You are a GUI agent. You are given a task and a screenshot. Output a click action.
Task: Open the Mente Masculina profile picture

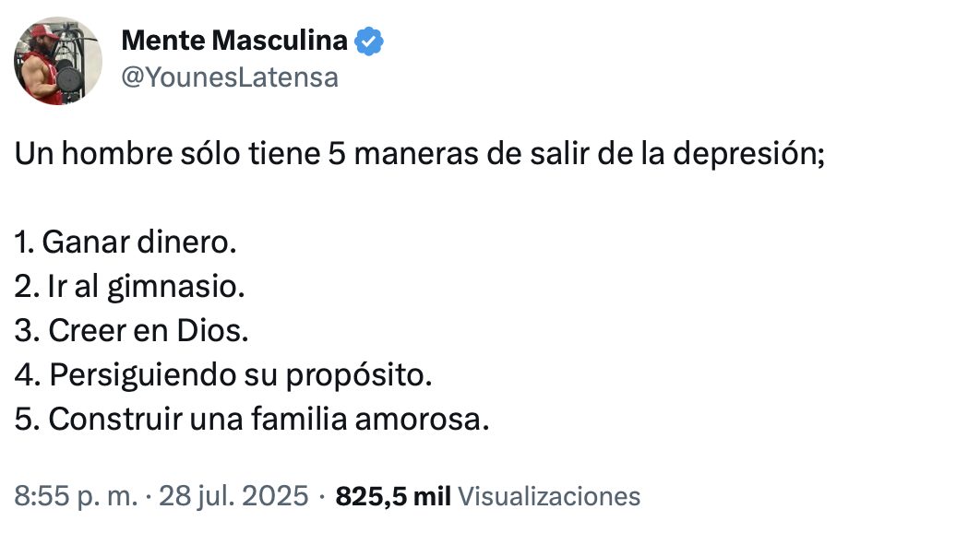(x=57, y=61)
